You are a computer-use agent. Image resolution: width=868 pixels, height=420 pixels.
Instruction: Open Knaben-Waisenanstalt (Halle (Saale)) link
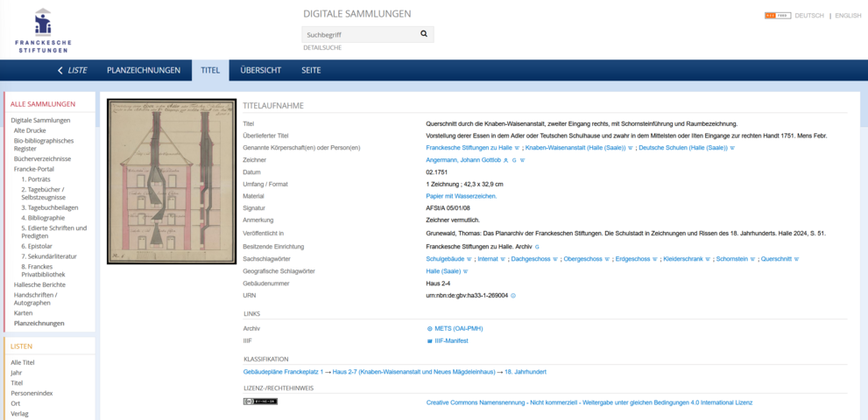[x=575, y=148]
